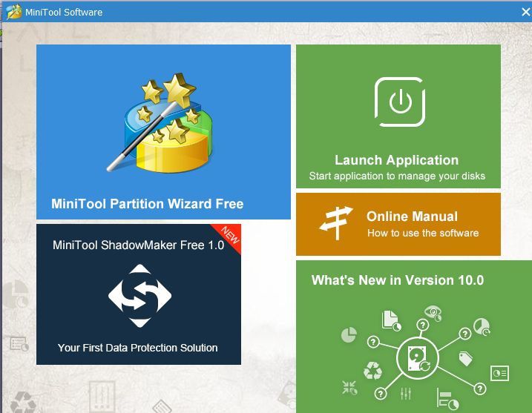
Task: Open the Online Manual link
Action: pyautogui.click(x=398, y=225)
